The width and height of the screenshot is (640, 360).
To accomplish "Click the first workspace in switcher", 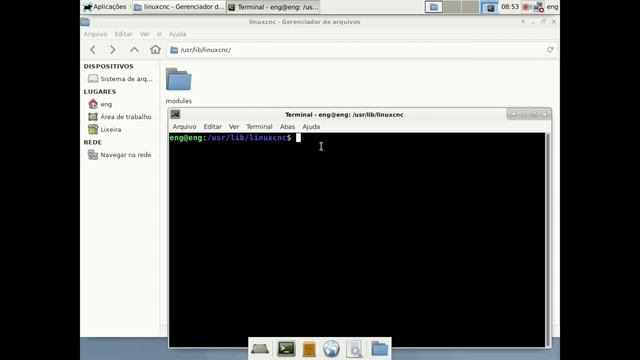I will coord(434,7).
